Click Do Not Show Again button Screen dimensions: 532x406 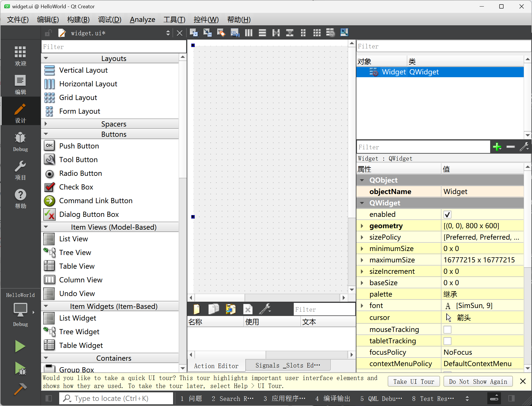click(x=478, y=381)
